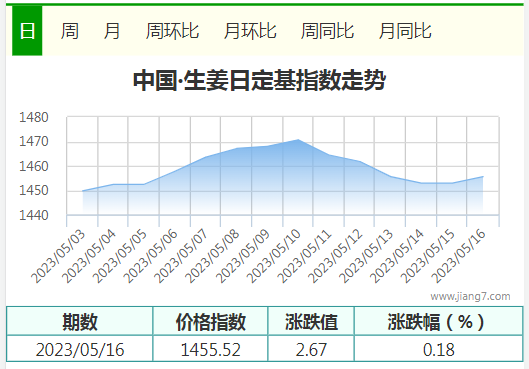
Task: Click x-axis date 2023/05/16
Action: tap(459, 256)
